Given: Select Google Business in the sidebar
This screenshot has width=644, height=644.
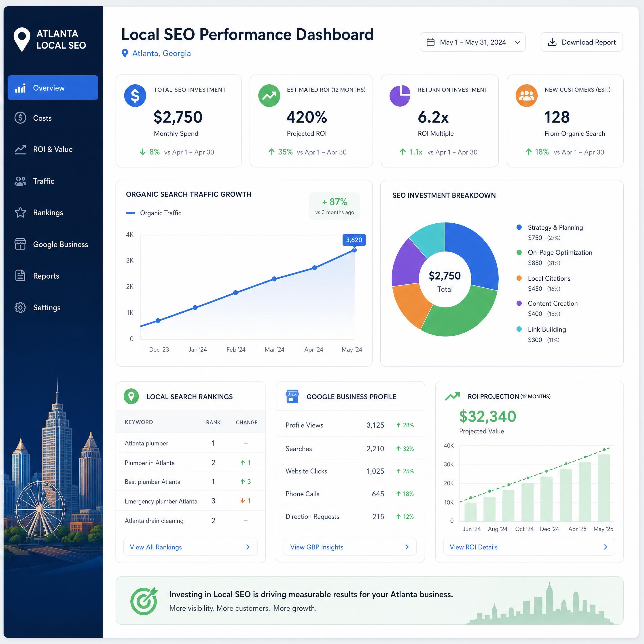Looking at the screenshot, I should coord(53,244).
